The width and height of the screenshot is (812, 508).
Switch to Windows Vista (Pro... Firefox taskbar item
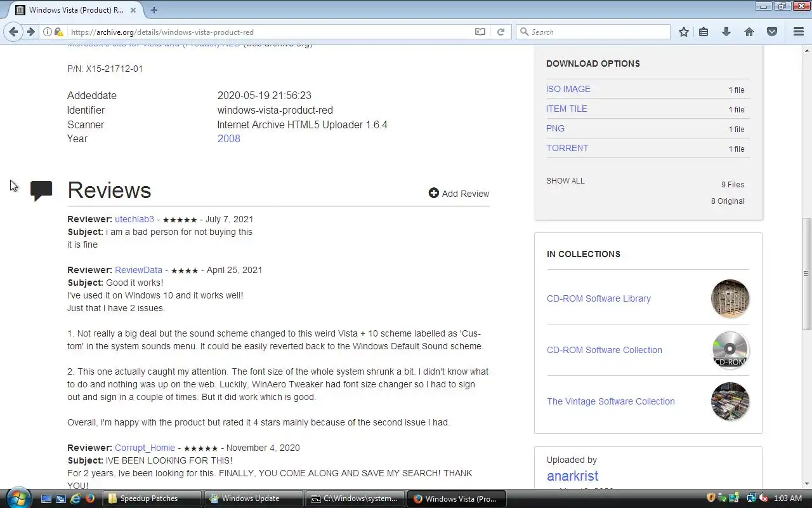(x=457, y=498)
